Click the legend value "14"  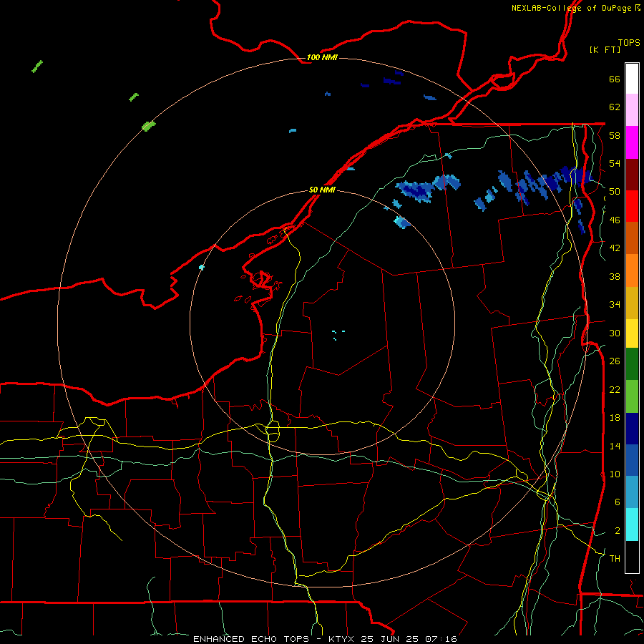coord(615,446)
